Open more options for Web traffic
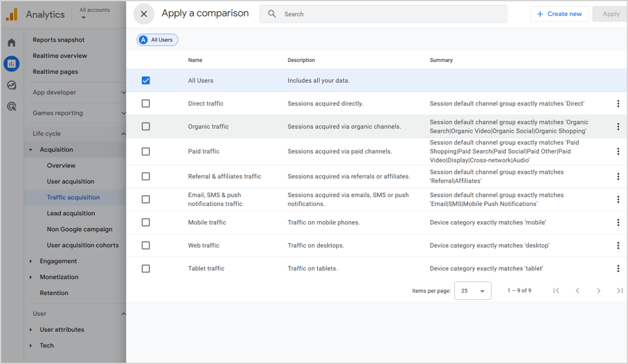628x364 pixels. coord(618,246)
